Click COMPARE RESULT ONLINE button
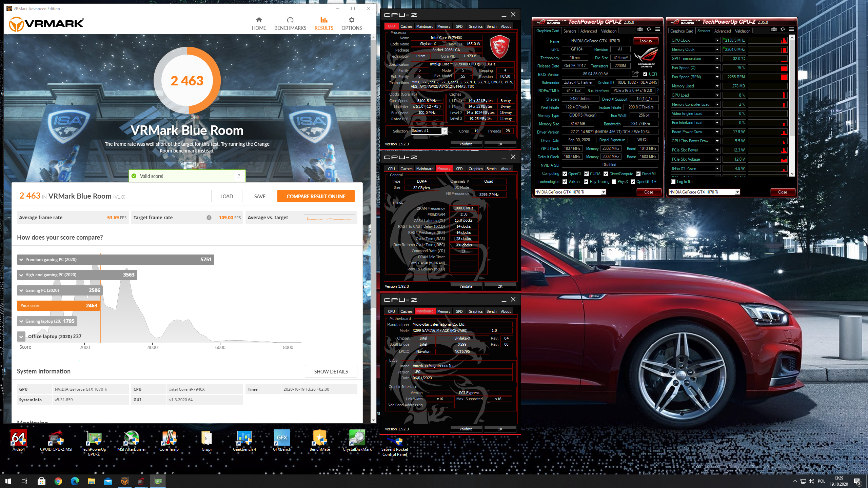Screen dimensions: 868x488 [x=316, y=196]
